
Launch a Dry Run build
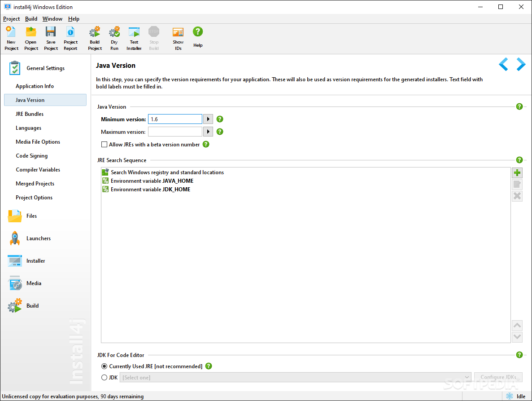click(x=114, y=38)
